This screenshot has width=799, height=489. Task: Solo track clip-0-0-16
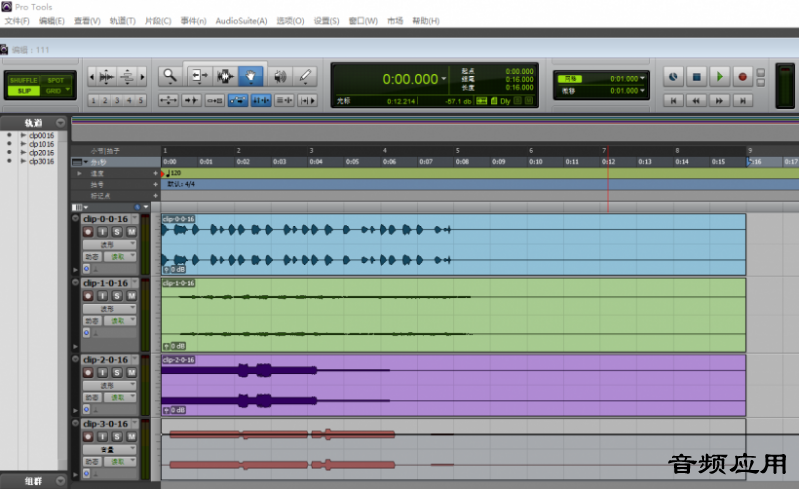click(x=117, y=232)
